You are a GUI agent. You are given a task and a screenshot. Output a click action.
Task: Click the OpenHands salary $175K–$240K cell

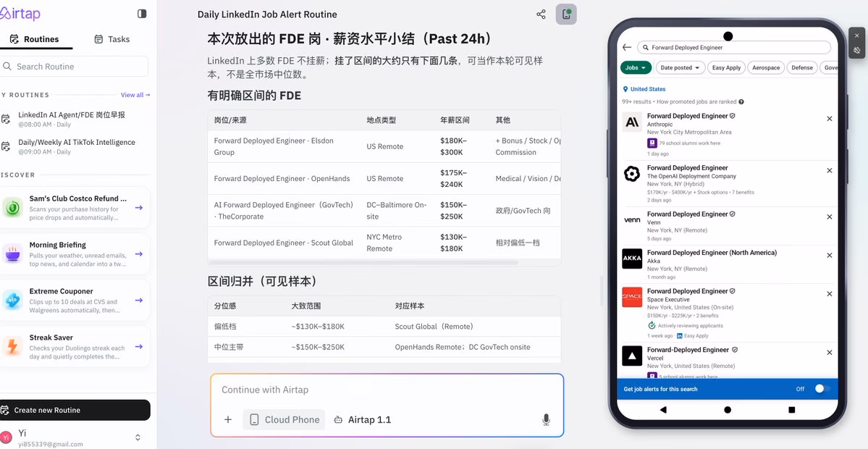(453, 179)
